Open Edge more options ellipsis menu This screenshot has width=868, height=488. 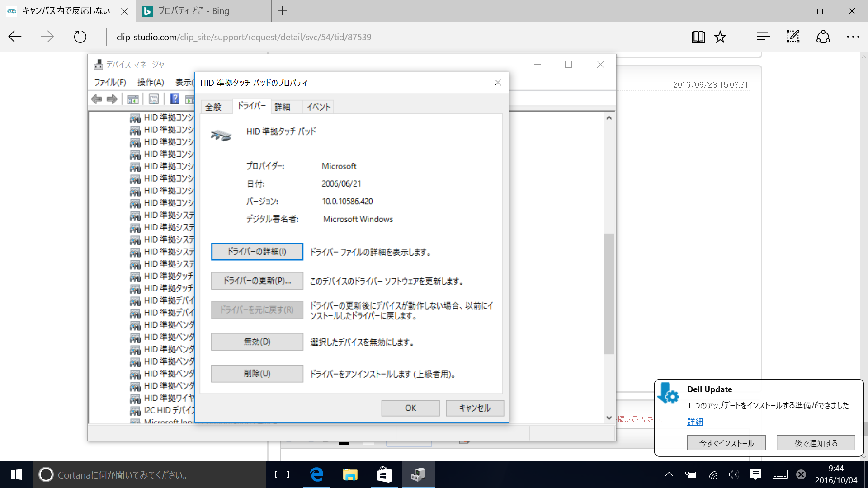click(x=853, y=37)
